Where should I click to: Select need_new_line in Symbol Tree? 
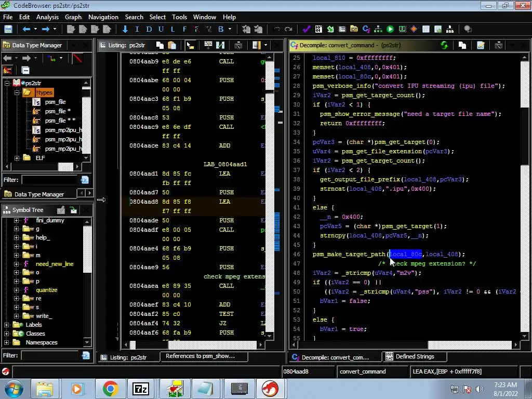click(55, 264)
